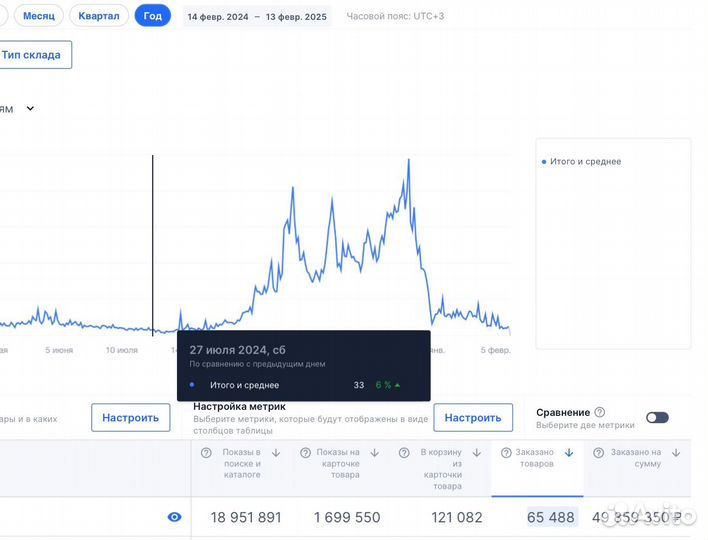Click Настроить button for Настройка метрик

tap(472, 417)
